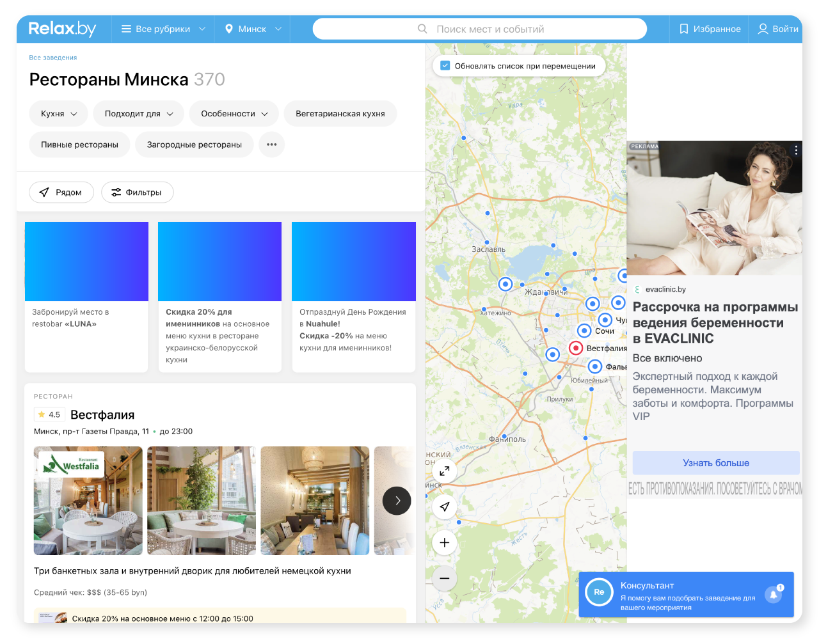
Task: Click Узнать больше ad button
Action: (716, 463)
